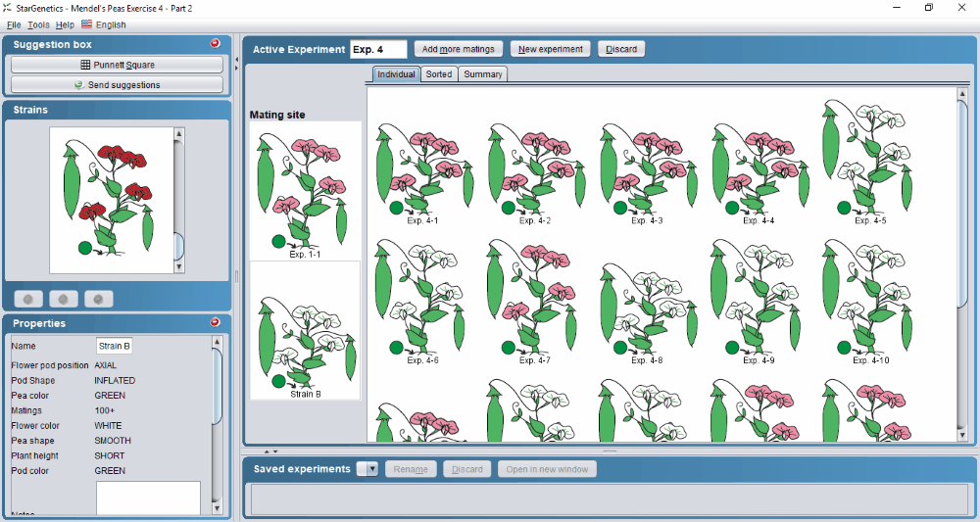Viewport: 980px width, 522px height.
Task: Click Send suggestions button
Action: [x=117, y=85]
